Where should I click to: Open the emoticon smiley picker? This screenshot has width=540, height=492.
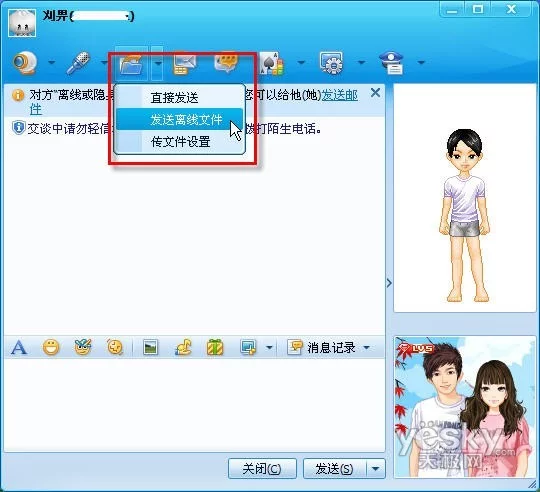point(51,347)
